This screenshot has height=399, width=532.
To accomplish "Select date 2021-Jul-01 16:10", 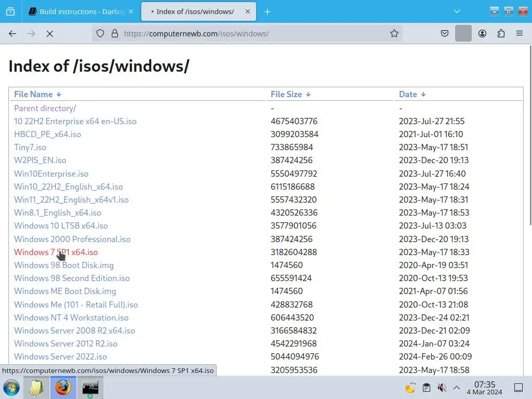I will point(431,135).
